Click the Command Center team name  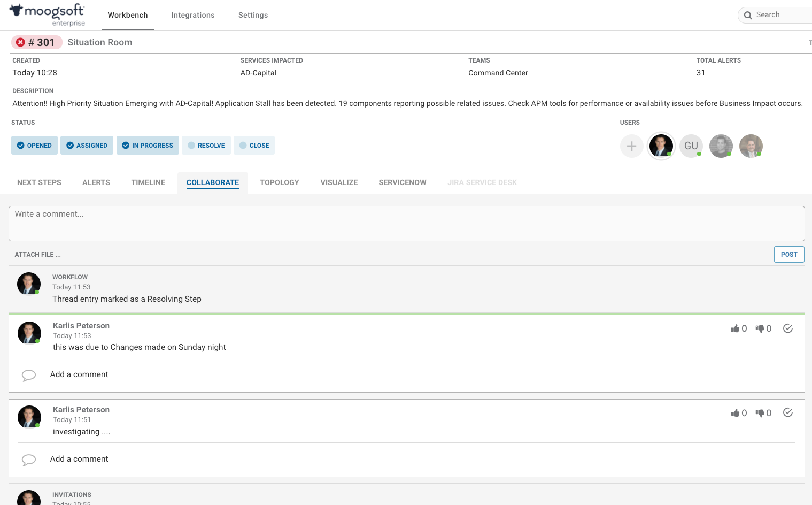point(498,73)
